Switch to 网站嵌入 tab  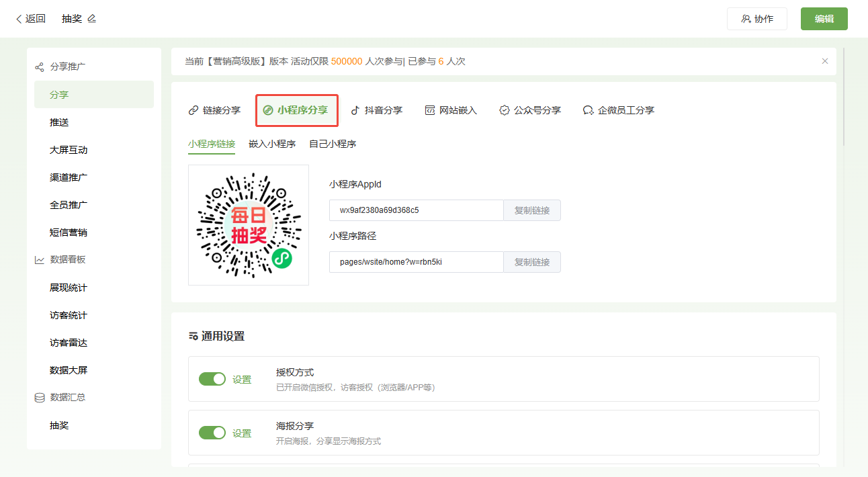click(451, 110)
